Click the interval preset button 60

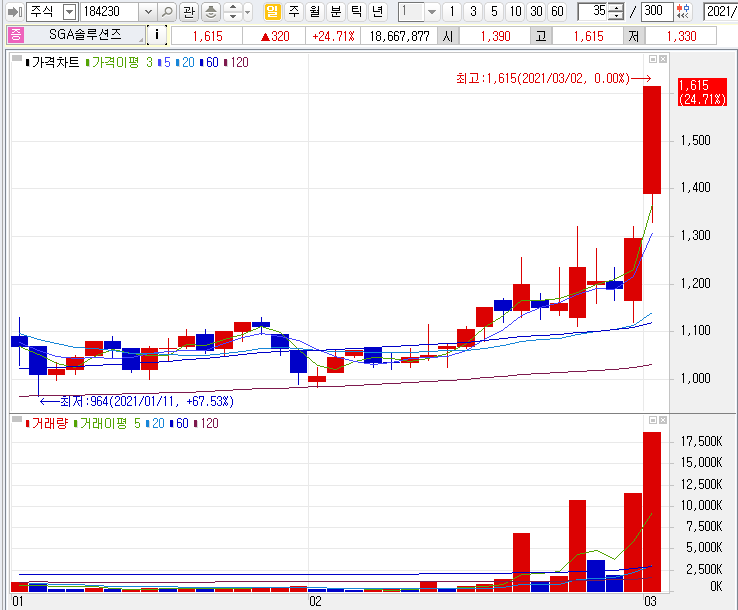(557, 11)
